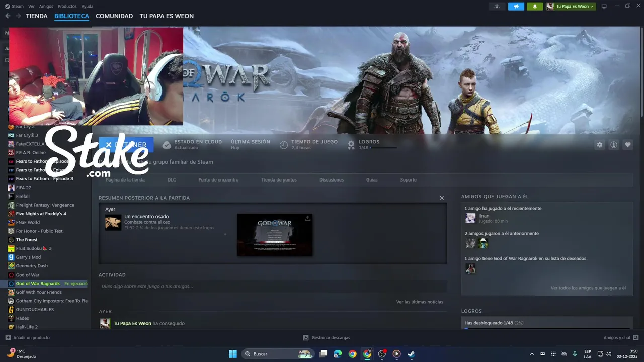The height and width of the screenshot is (362, 644).
Task: Show hidden system tray icons chevron
Action: pyautogui.click(x=532, y=354)
